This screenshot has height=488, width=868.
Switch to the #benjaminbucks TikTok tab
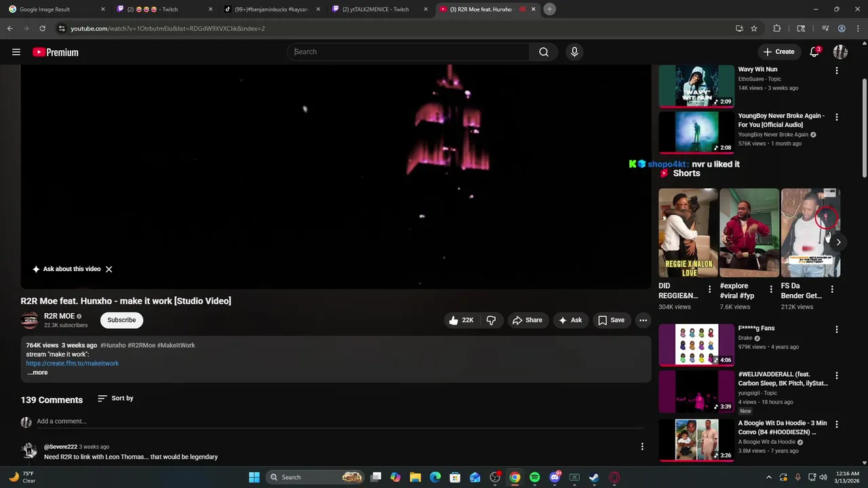coord(271,9)
